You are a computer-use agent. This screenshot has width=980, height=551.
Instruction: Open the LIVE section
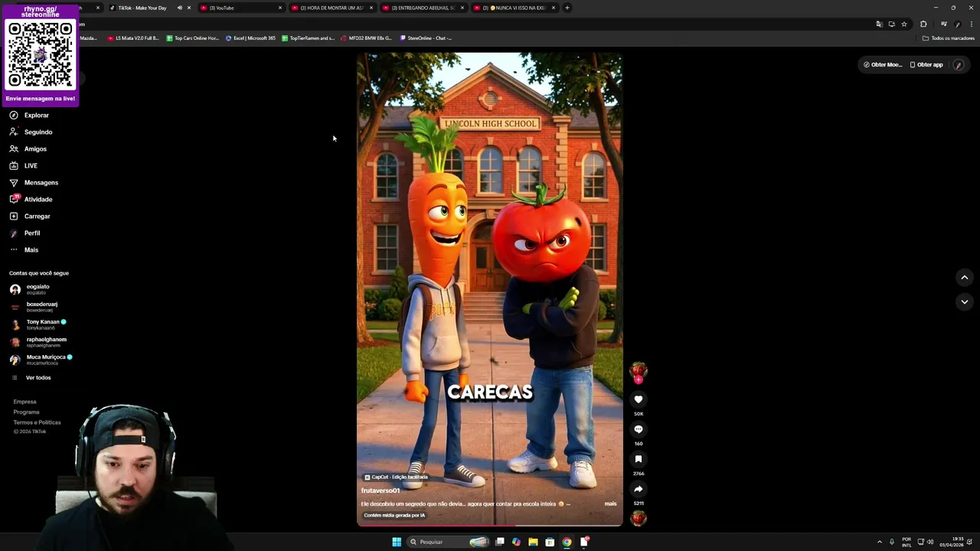[x=24, y=165]
